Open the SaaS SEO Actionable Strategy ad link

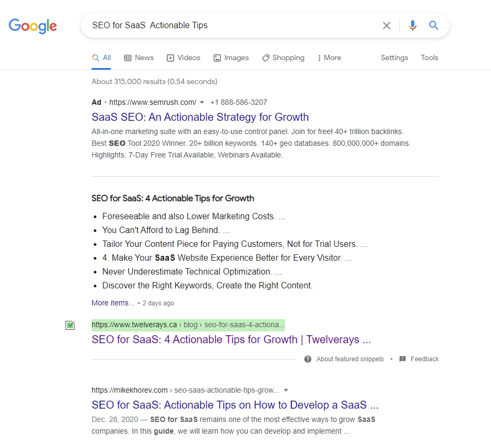tap(200, 117)
